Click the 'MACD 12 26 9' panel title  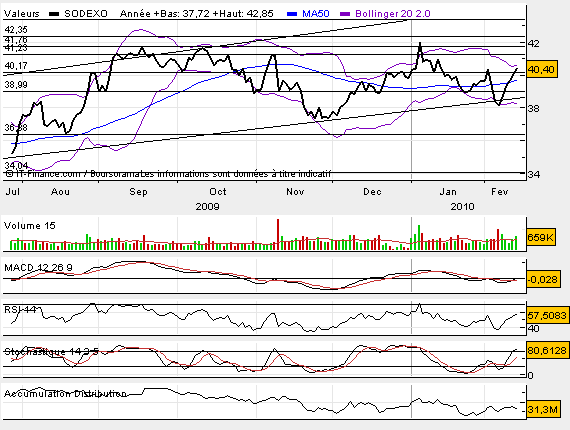[38, 268]
